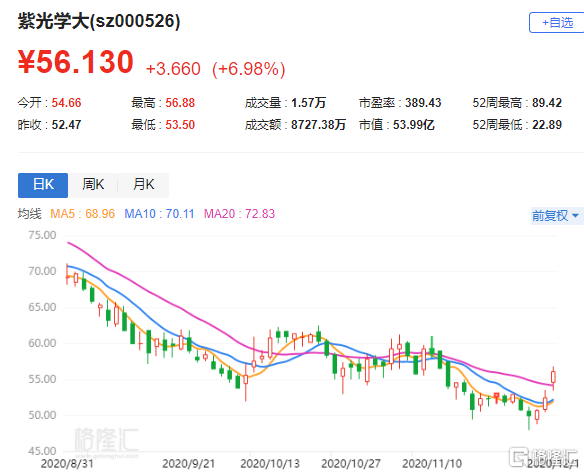
Task: Open the 前复权 adjustment dropdown
Action: click(556, 216)
